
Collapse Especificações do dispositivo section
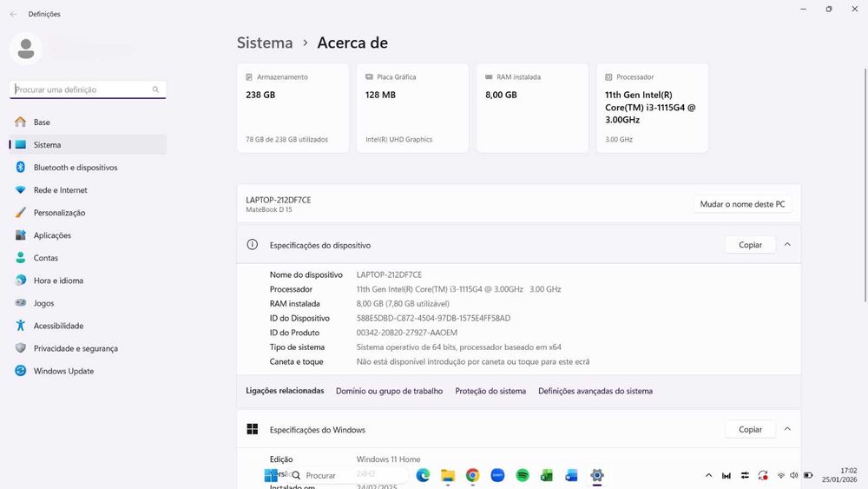click(787, 245)
